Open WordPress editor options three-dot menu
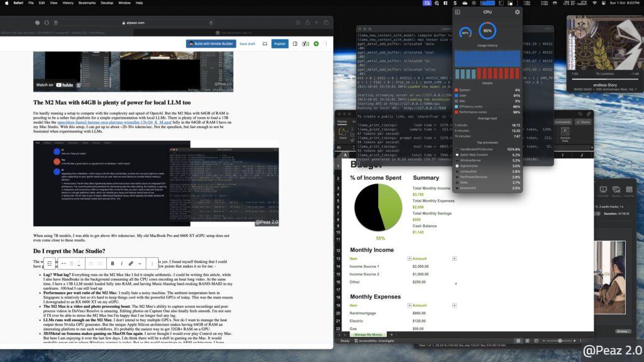The image size is (644, 362). (326, 43)
